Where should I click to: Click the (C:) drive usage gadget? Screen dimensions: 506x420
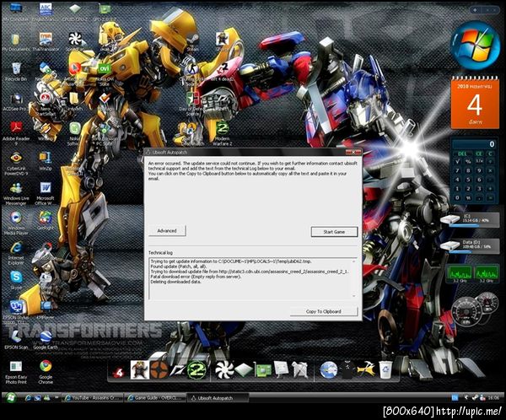471,219
